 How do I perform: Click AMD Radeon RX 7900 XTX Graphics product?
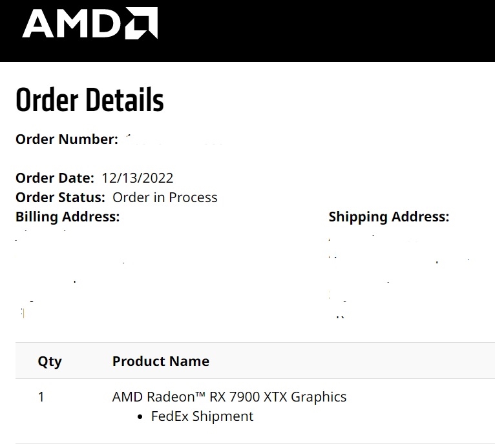click(x=229, y=397)
